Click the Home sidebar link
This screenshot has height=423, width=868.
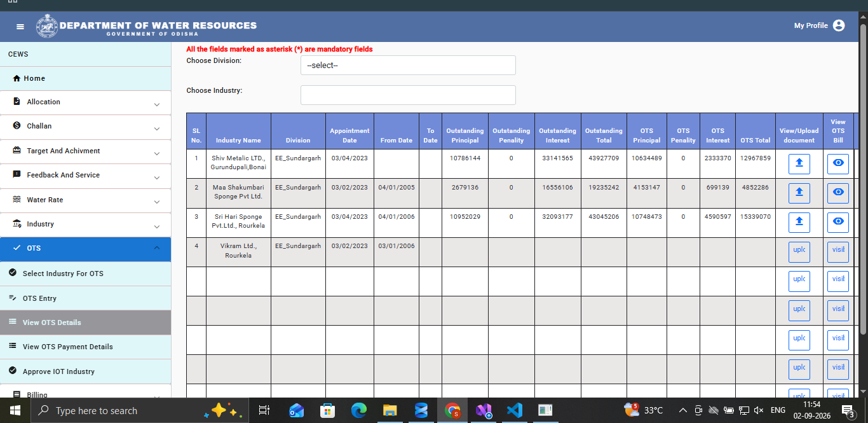[85, 78]
